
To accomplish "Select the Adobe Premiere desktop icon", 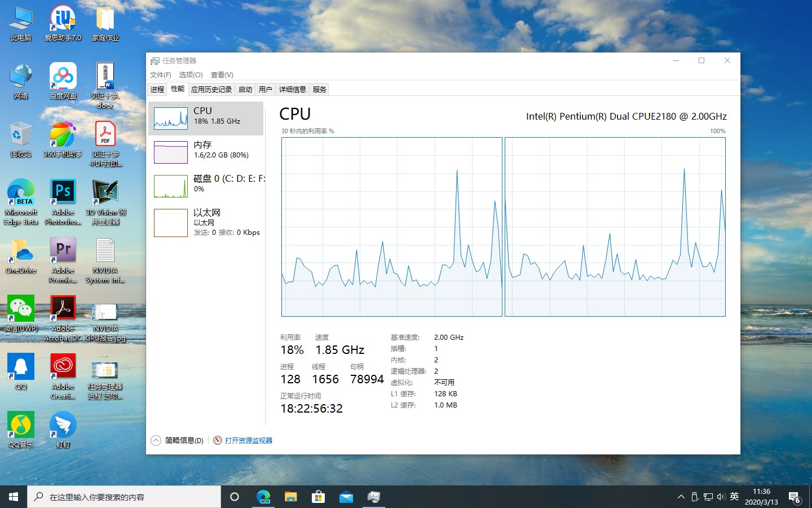I will [63, 261].
